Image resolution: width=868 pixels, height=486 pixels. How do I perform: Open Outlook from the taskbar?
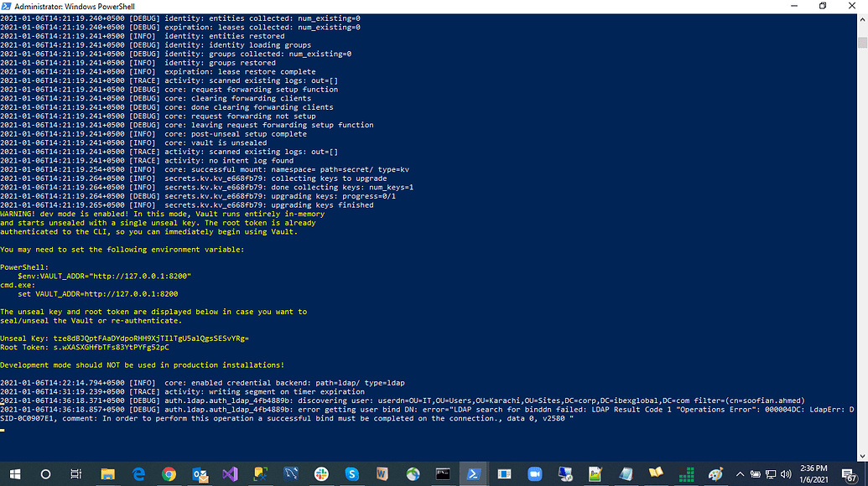tap(200, 473)
